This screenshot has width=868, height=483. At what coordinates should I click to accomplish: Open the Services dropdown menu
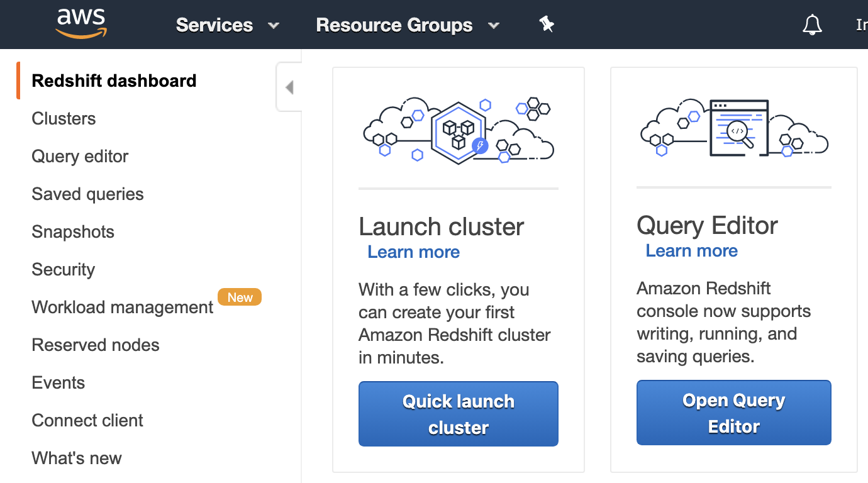click(x=227, y=25)
